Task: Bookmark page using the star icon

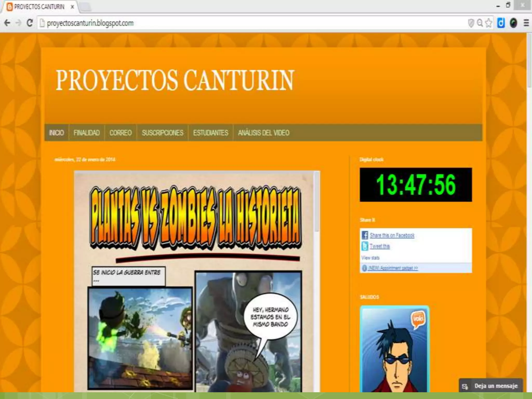Action: tap(489, 23)
